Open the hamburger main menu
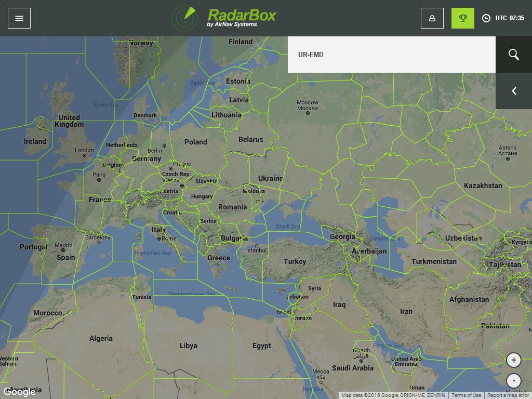532x399 pixels. coord(19,18)
